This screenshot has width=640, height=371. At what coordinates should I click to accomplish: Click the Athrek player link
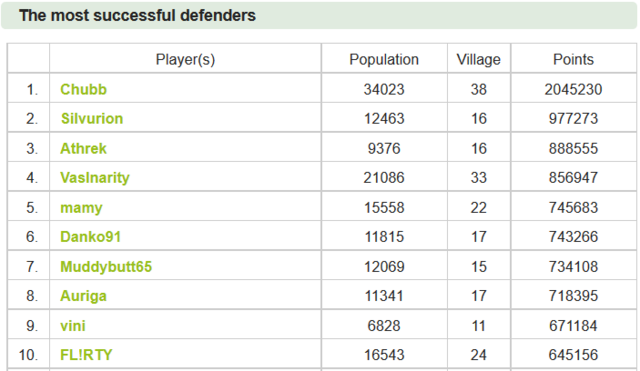pos(83,149)
